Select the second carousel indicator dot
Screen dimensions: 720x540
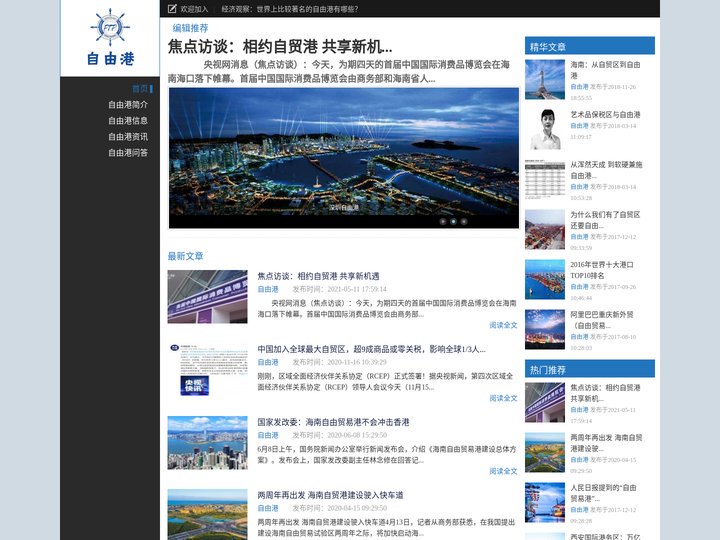(x=453, y=221)
